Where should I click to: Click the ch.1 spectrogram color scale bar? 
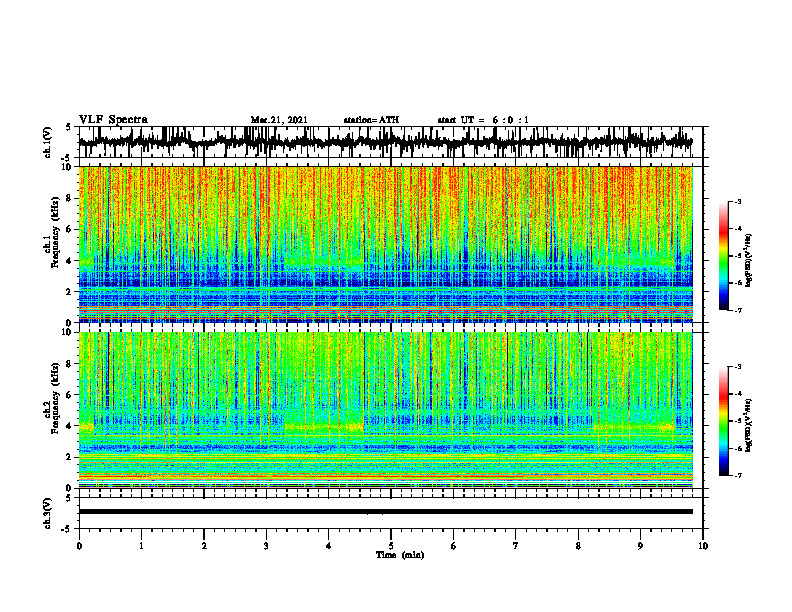(x=723, y=256)
